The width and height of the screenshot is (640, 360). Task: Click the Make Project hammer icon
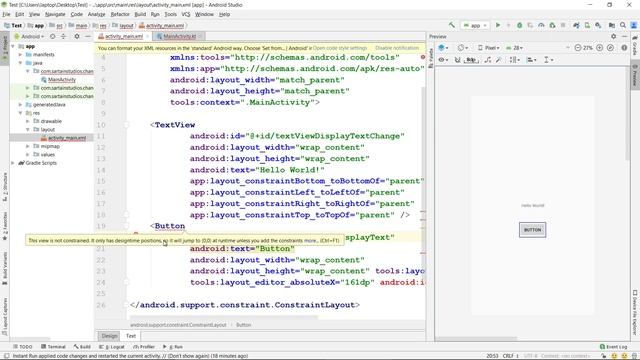click(451, 25)
